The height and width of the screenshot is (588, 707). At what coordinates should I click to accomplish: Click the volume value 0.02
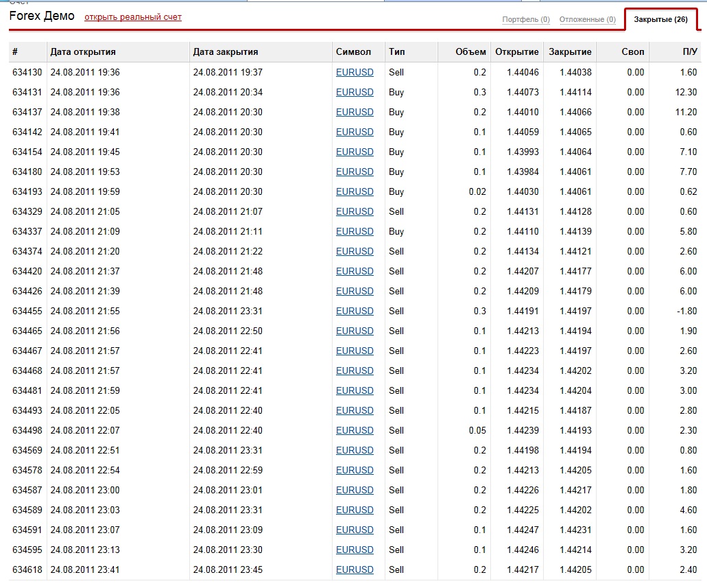[x=477, y=191]
